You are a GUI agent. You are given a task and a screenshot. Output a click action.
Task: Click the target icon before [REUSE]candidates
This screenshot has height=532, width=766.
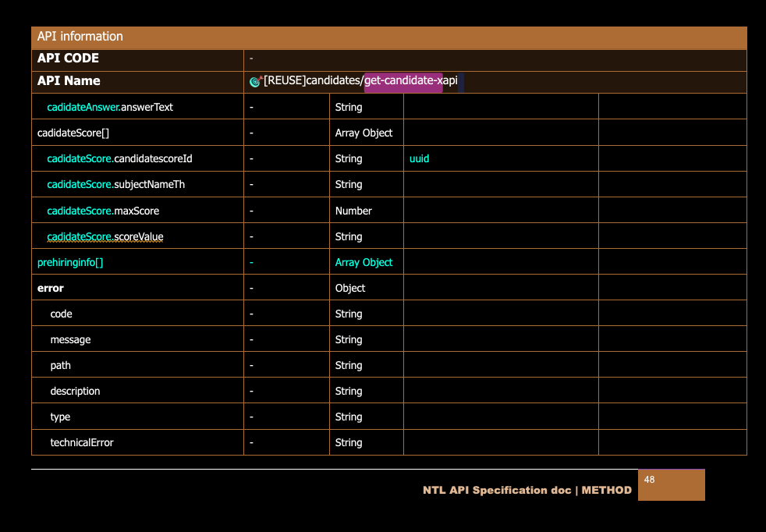pos(254,82)
